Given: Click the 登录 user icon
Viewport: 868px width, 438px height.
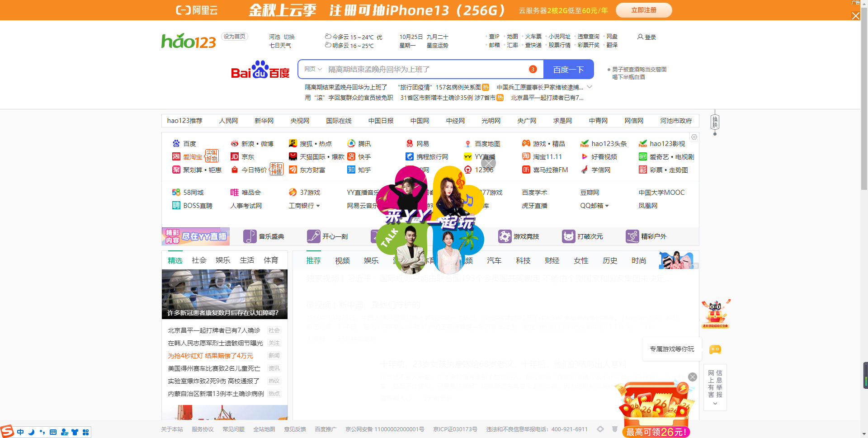Looking at the screenshot, I should (x=640, y=37).
